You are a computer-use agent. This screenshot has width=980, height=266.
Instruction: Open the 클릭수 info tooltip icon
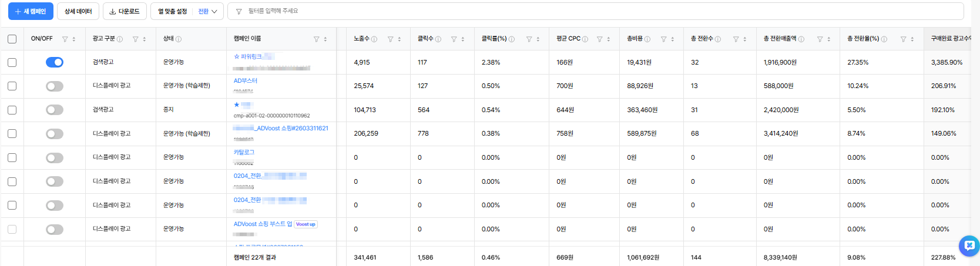(x=438, y=39)
